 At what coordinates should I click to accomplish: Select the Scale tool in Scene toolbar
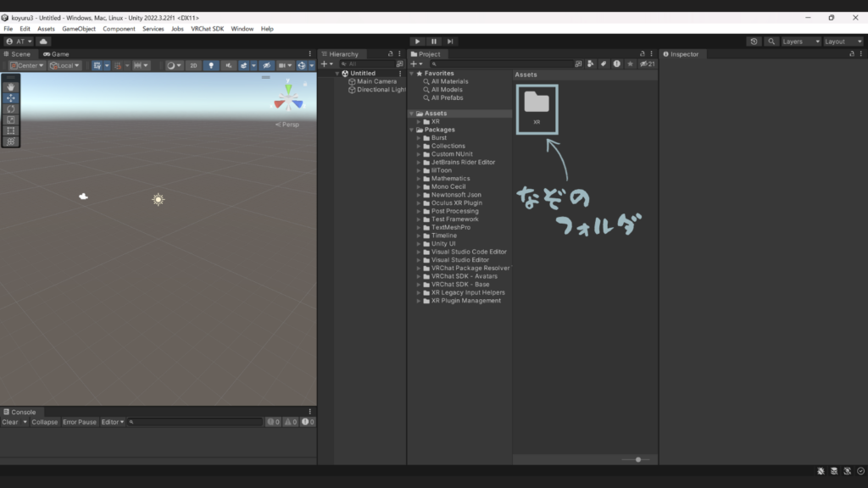click(11, 119)
